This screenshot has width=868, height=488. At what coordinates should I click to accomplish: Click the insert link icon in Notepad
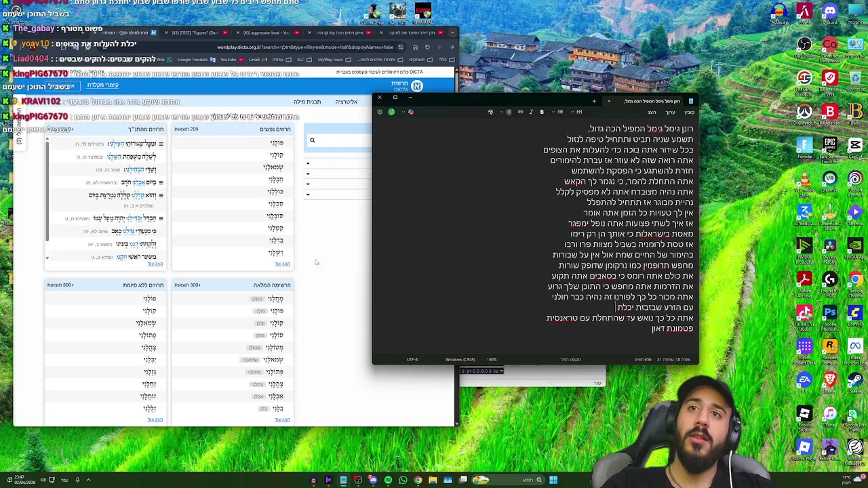pos(520,112)
